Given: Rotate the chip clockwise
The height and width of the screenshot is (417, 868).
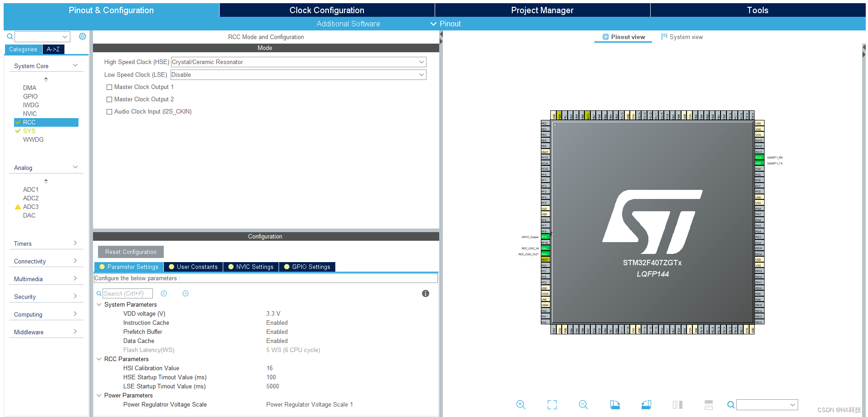Looking at the screenshot, I should point(615,404).
